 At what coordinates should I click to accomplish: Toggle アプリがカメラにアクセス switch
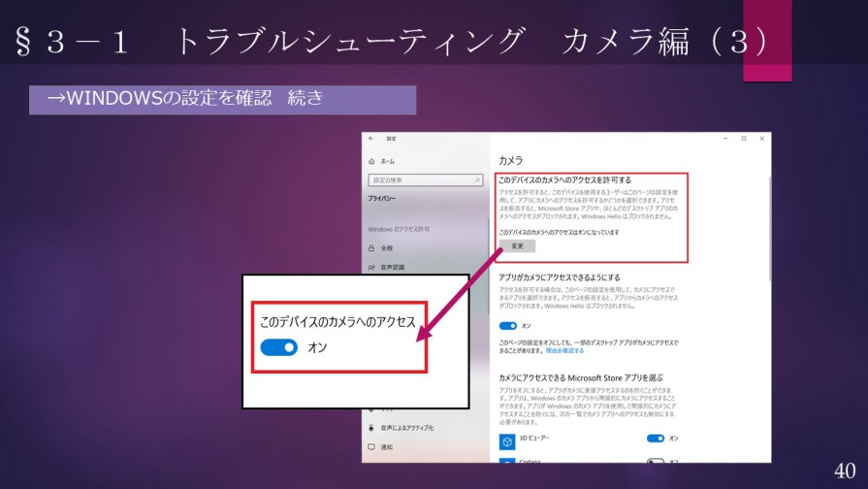tap(508, 326)
